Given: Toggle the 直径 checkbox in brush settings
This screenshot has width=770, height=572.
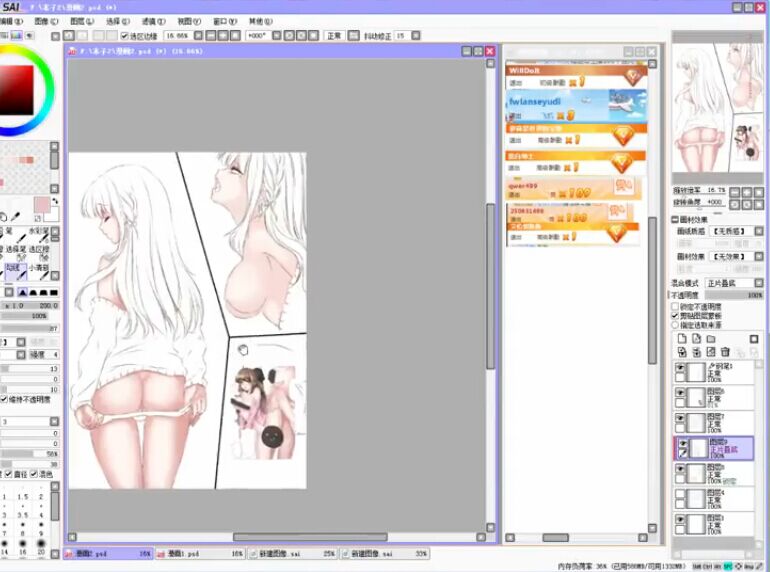Looking at the screenshot, I should point(8,474).
